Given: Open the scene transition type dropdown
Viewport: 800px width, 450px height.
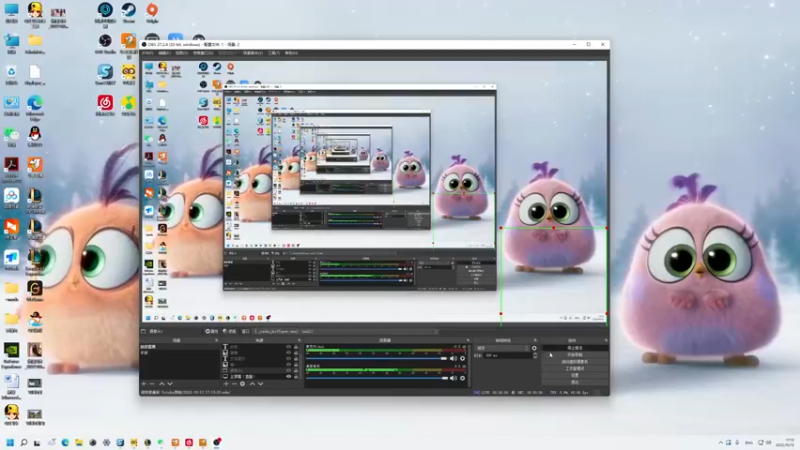Looking at the screenshot, I should tap(502, 348).
